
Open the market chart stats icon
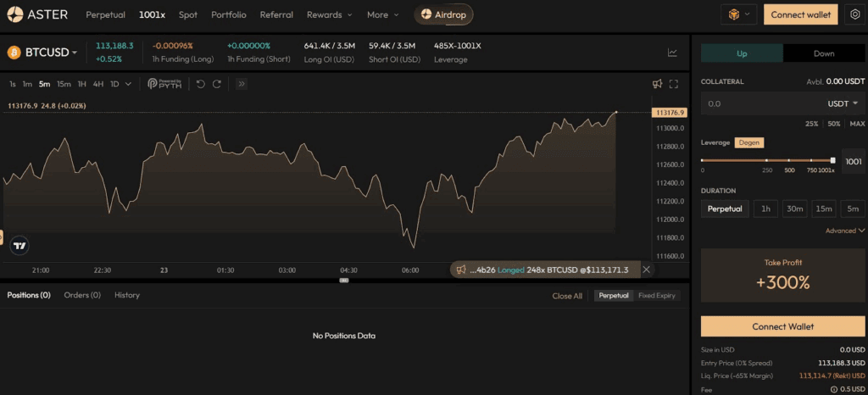pyautogui.click(x=672, y=53)
